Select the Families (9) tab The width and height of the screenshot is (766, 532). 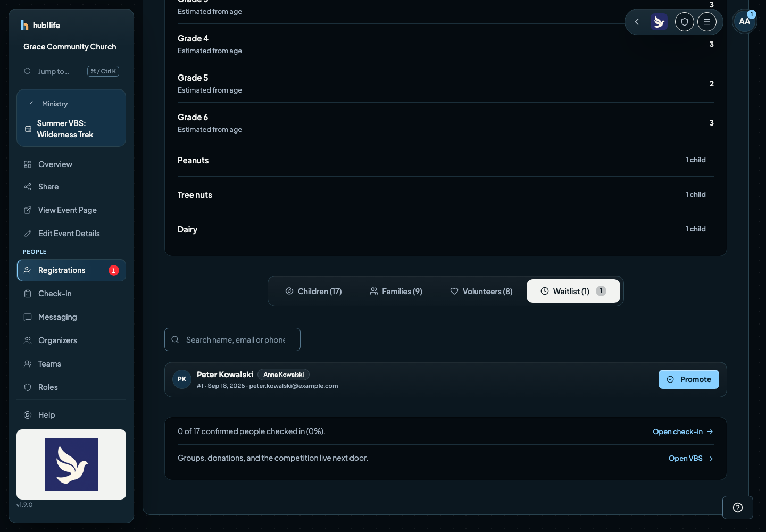[396, 292]
